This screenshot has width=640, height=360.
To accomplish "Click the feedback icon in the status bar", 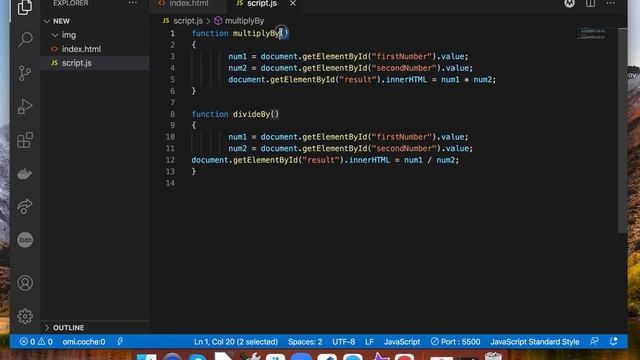I will pos(594,341).
